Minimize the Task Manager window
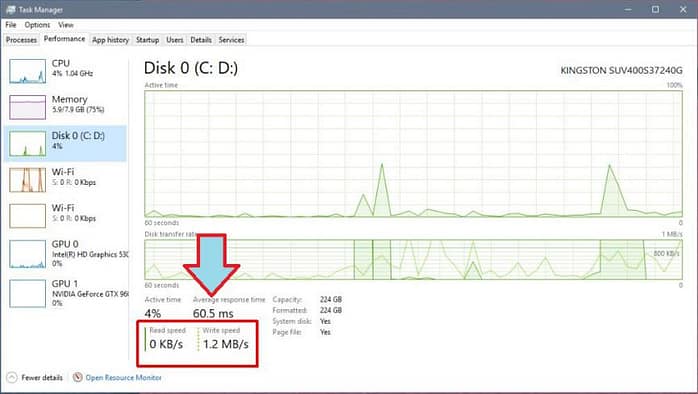Viewport: 698px width, 394px height. tap(628, 9)
